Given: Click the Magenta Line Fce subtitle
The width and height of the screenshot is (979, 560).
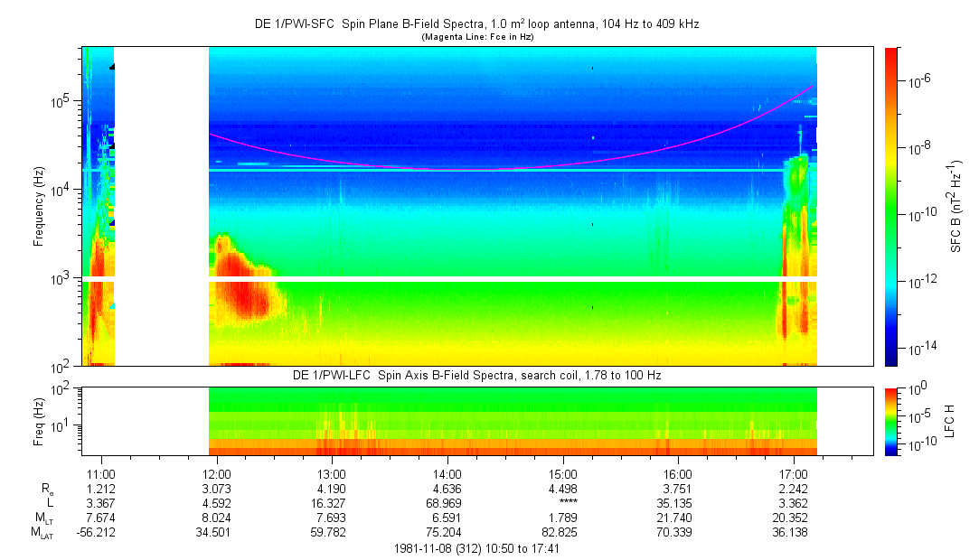Looking at the screenshot, I should point(476,36).
